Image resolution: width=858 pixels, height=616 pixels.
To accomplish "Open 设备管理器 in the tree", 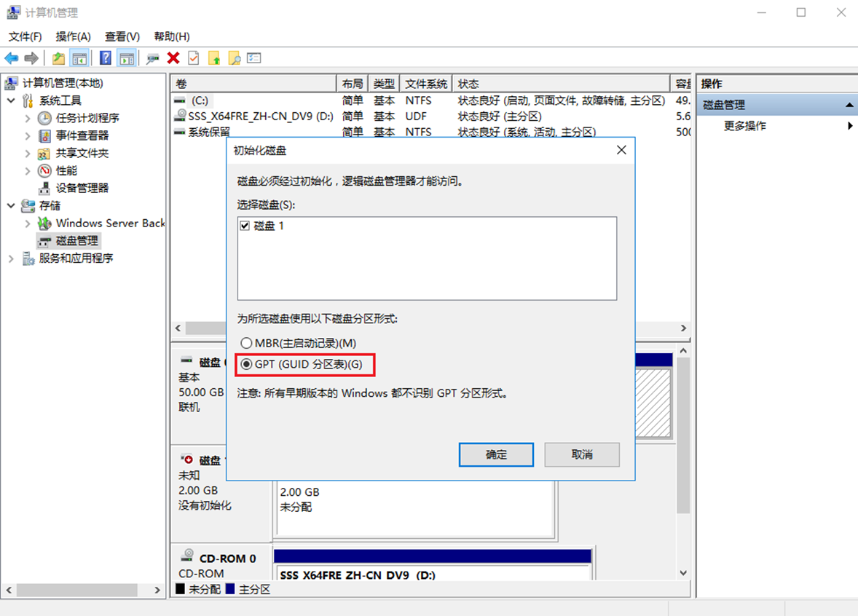I will point(82,188).
